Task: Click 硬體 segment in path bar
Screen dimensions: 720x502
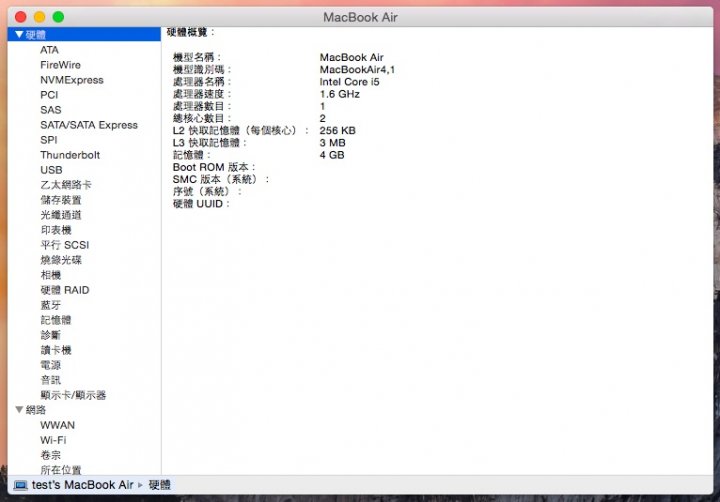Action: pyautogui.click(x=159, y=485)
